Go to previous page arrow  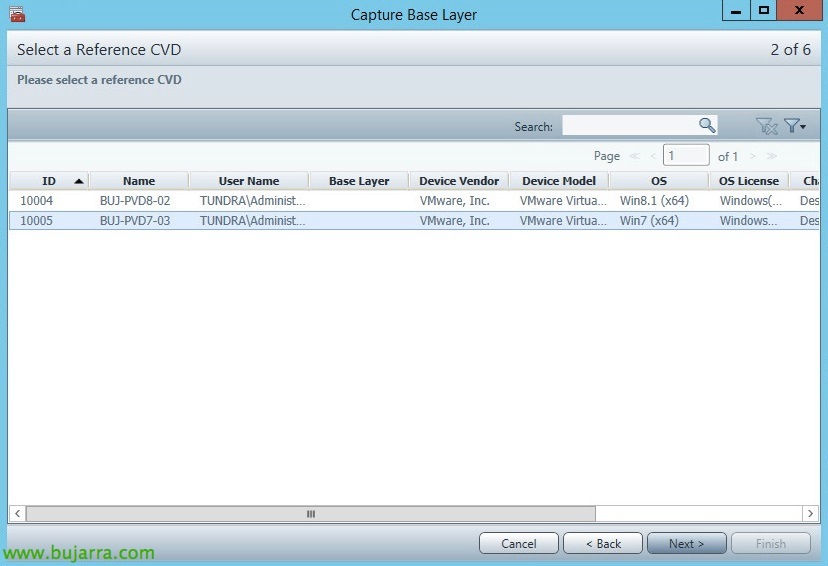click(653, 156)
